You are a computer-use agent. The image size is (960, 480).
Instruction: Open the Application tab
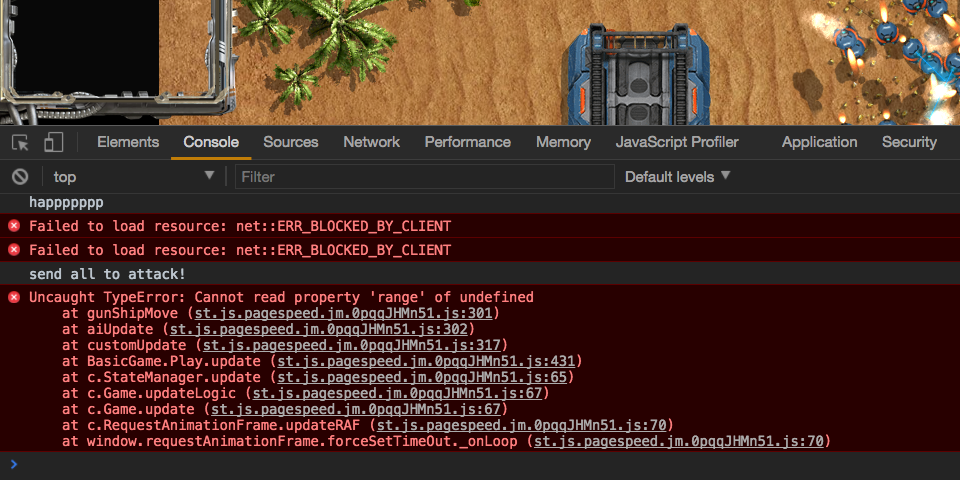tap(819, 142)
